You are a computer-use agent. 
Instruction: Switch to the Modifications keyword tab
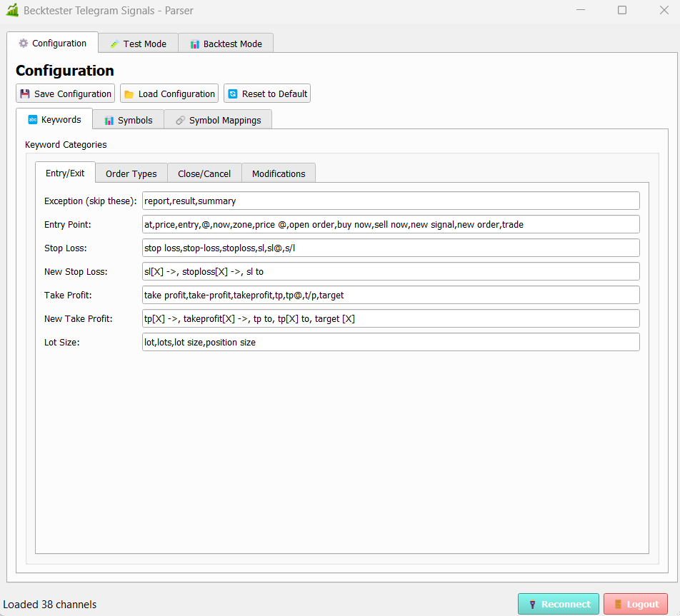click(x=279, y=173)
